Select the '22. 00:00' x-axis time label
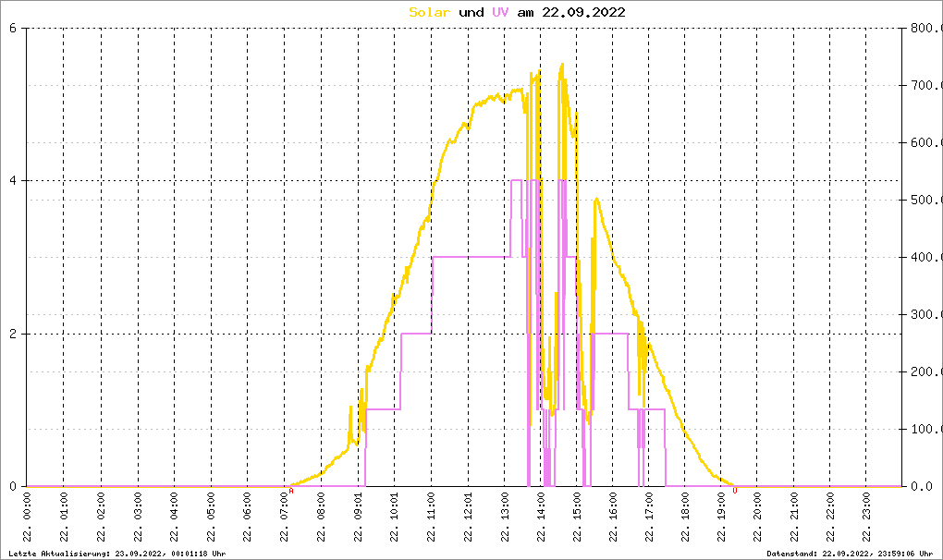The height and width of the screenshot is (560, 943). click(x=27, y=521)
